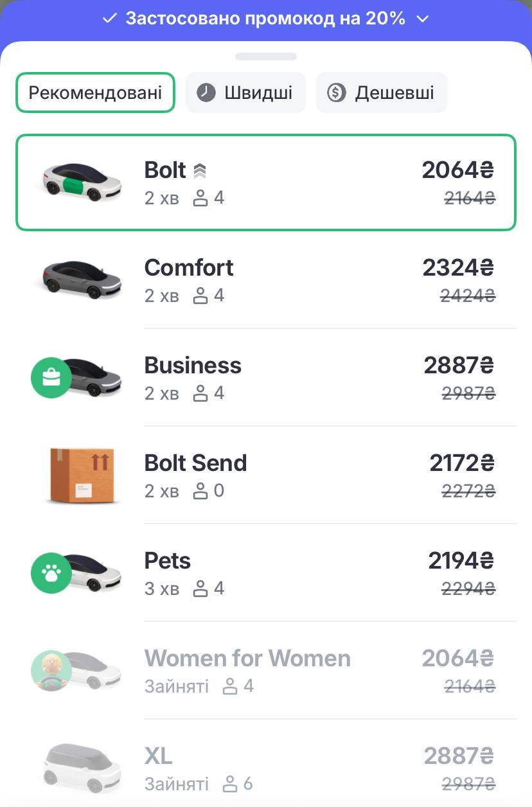Tap the clock icon on Швидші

point(206,93)
